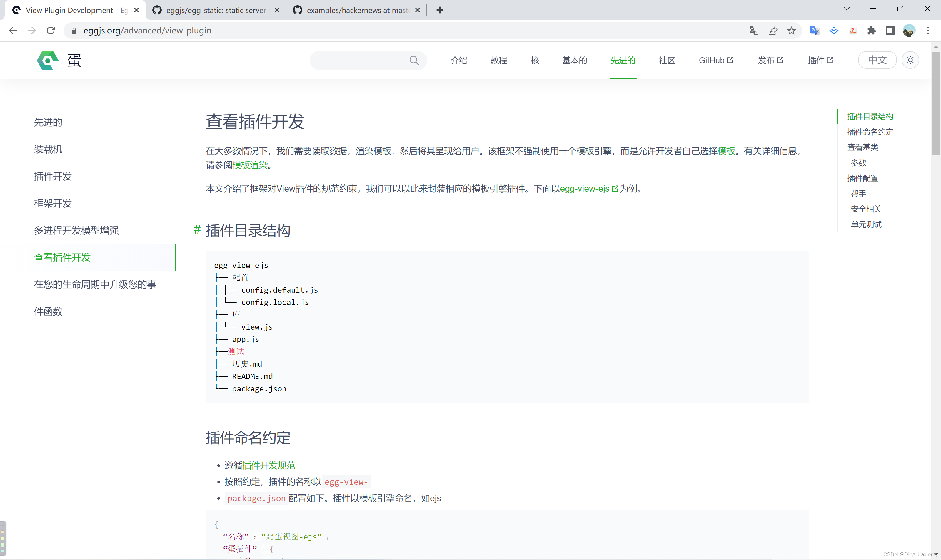Jump to 插件目录结构 in table of contents
Screen dimensions: 941x560
coord(870,116)
